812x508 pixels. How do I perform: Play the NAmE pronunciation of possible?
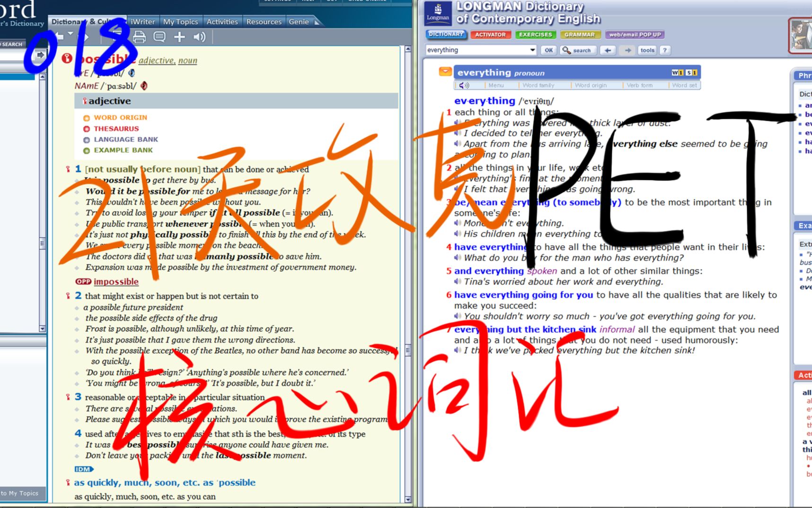coord(144,86)
